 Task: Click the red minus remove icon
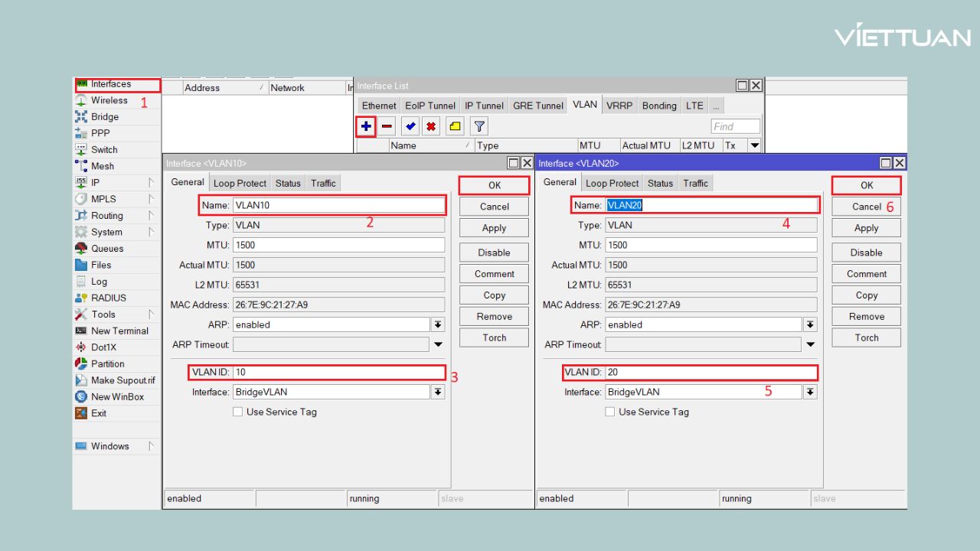[387, 126]
